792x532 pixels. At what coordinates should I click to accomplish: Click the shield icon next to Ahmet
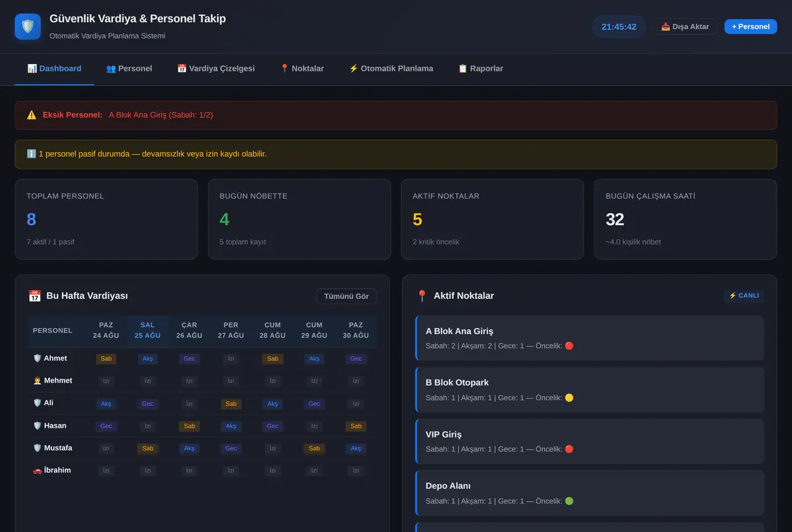[x=37, y=358]
